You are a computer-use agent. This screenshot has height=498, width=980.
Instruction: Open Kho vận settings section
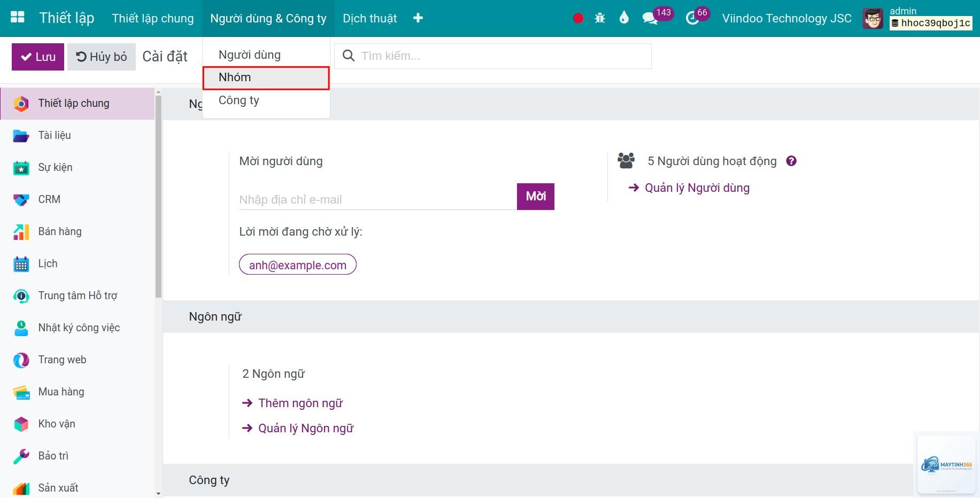pos(77,424)
